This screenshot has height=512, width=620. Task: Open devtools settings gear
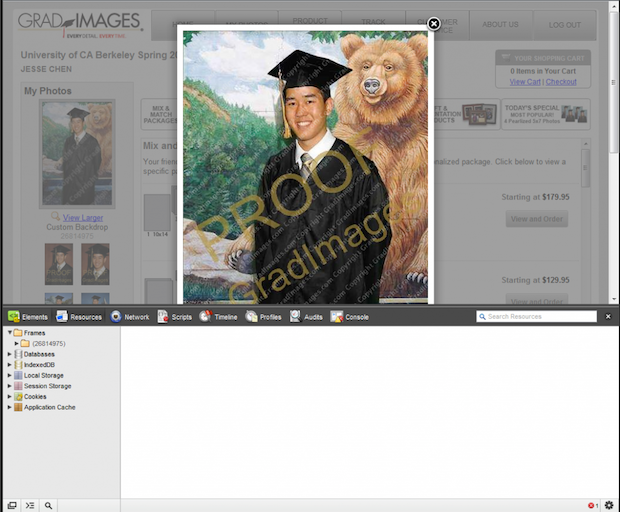(609, 505)
